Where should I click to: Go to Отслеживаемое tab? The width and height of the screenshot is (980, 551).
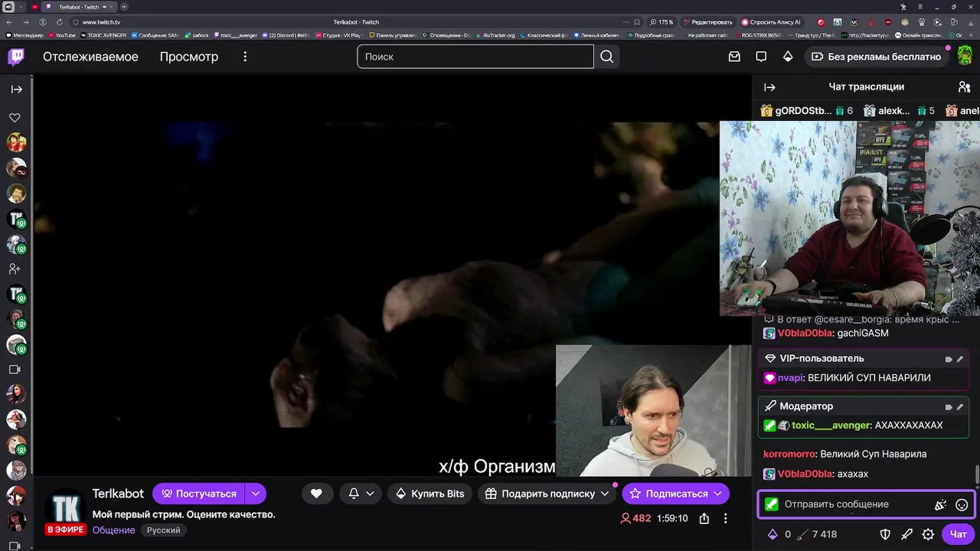click(x=90, y=57)
